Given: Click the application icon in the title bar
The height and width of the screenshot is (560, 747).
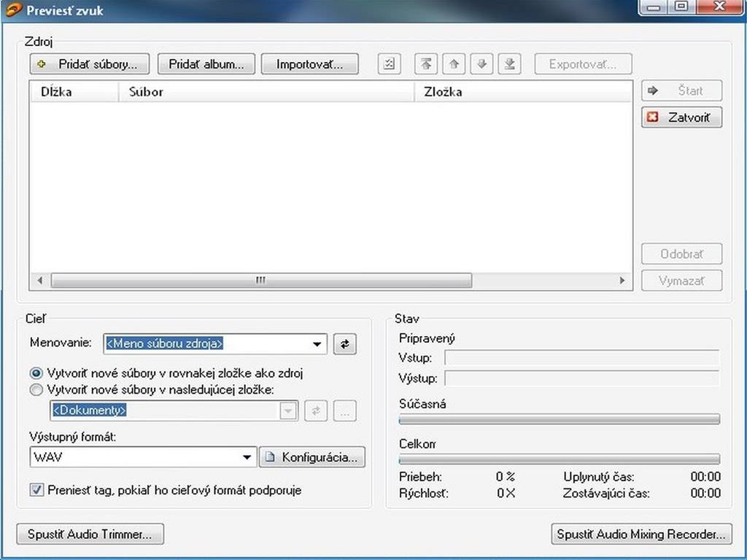Looking at the screenshot, I should coord(13,9).
